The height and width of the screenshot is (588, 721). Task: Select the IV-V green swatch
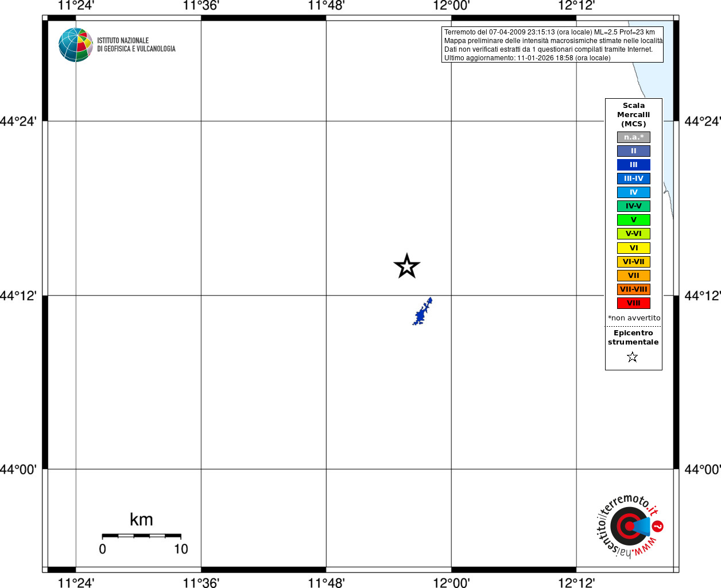click(x=634, y=206)
